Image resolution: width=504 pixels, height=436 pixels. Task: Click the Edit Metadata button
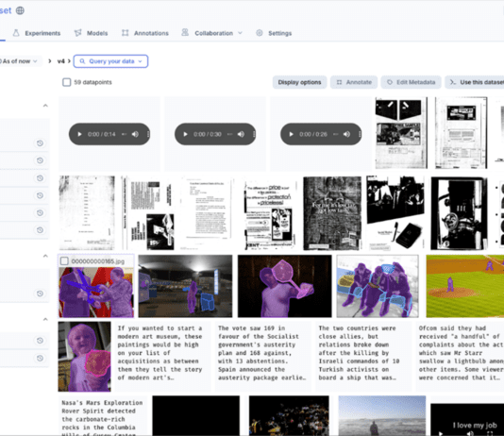point(412,82)
